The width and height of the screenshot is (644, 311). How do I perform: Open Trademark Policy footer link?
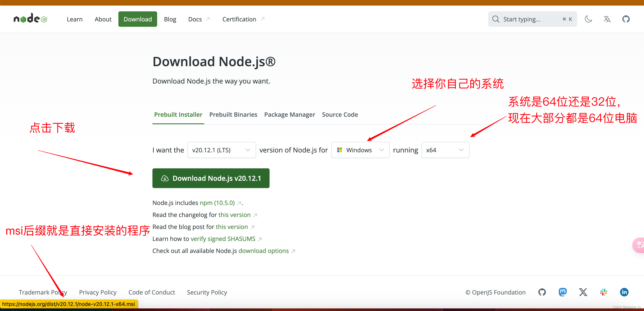pyautogui.click(x=43, y=292)
